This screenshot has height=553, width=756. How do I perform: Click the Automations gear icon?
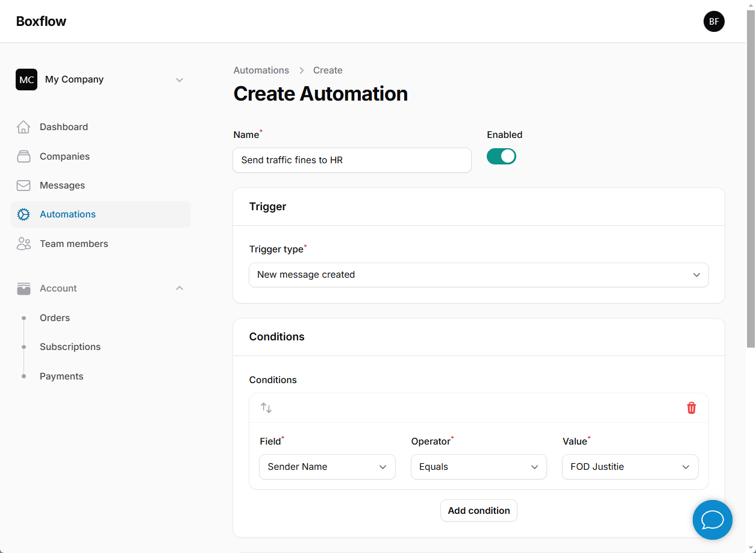[23, 214]
